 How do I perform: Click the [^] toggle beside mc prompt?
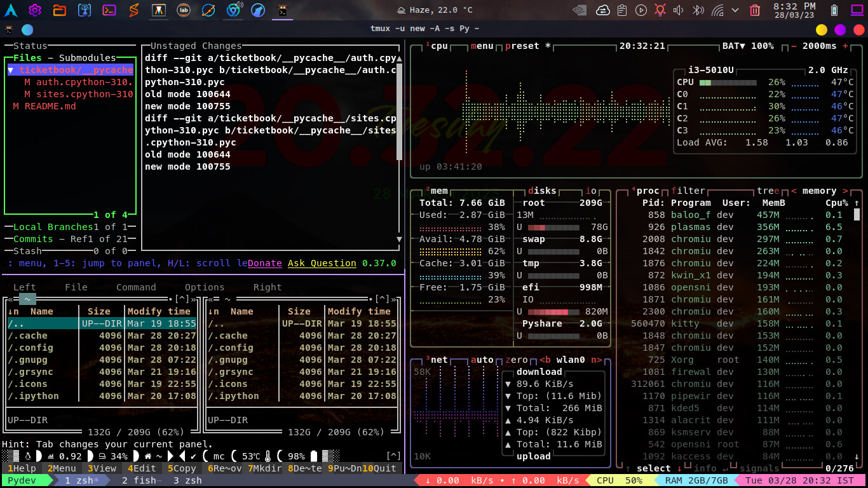point(393,456)
